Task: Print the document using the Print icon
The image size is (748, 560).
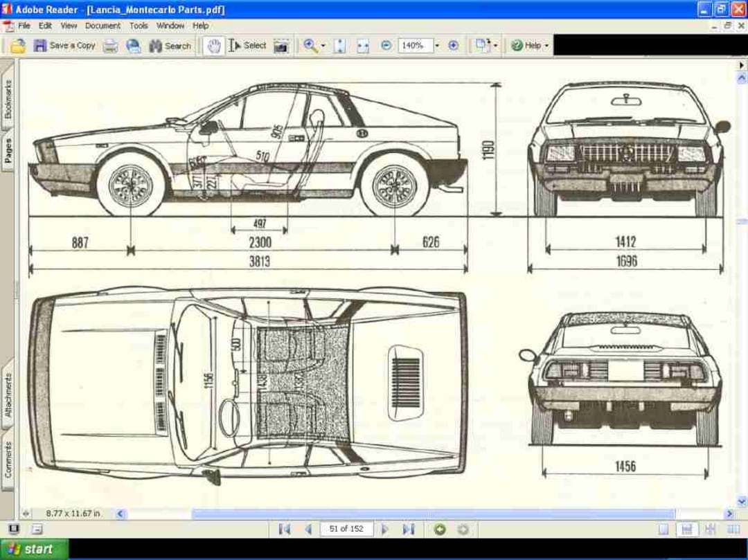Action: (x=109, y=46)
